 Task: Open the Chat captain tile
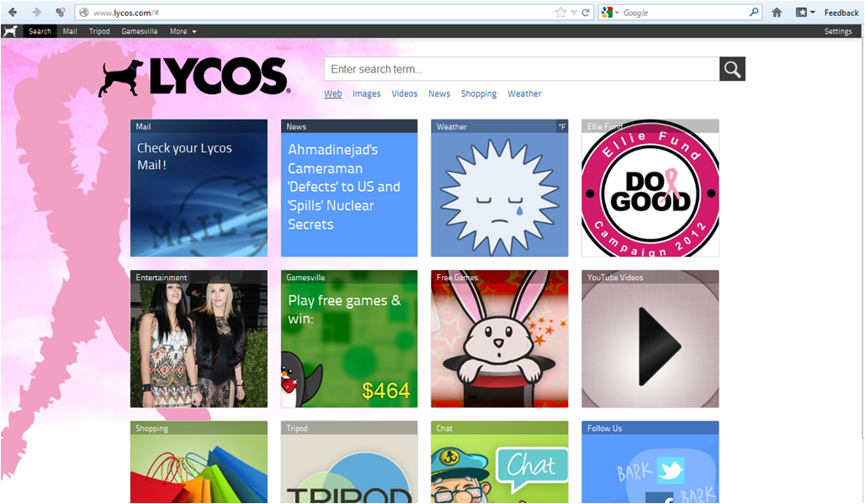click(499, 462)
